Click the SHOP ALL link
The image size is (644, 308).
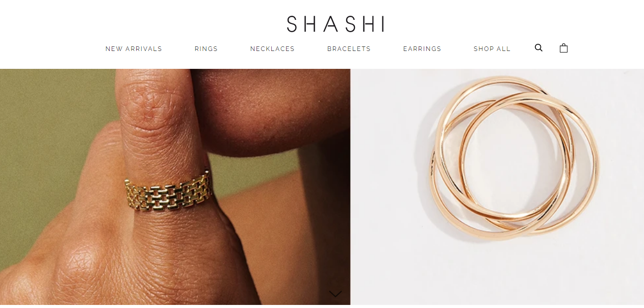pyautogui.click(x=492, y=49)
